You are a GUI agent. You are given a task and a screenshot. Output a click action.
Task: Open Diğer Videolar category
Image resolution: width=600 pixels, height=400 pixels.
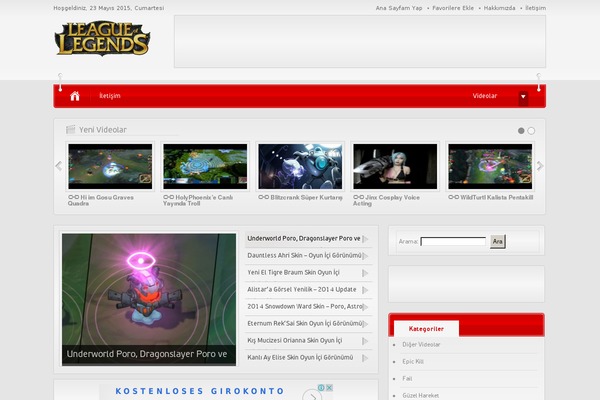click(421, 344)
